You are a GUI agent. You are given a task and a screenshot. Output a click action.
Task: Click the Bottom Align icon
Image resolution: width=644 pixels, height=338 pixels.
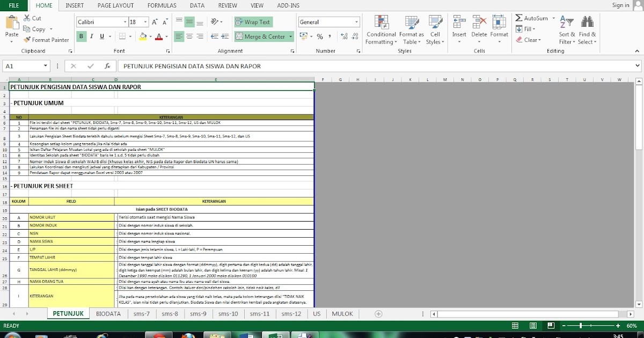[200, 22]
